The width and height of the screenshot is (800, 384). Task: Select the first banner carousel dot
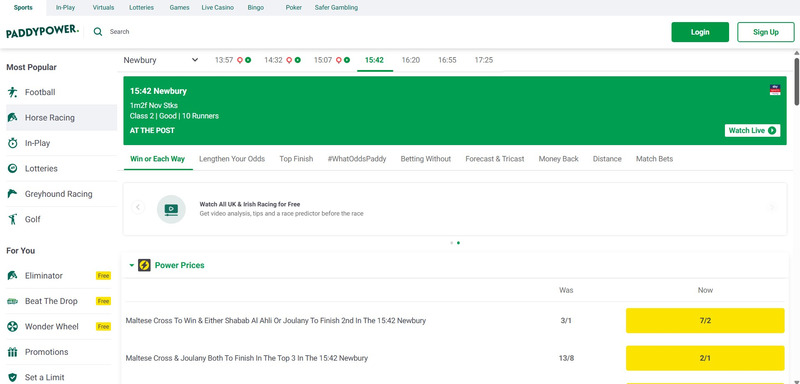tap(452, 243)
